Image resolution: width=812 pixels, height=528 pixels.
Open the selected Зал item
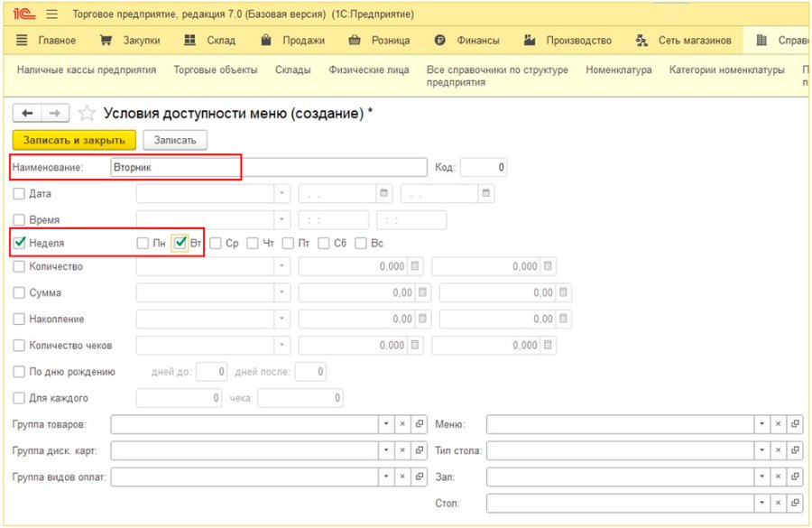(x=795, y=477)
